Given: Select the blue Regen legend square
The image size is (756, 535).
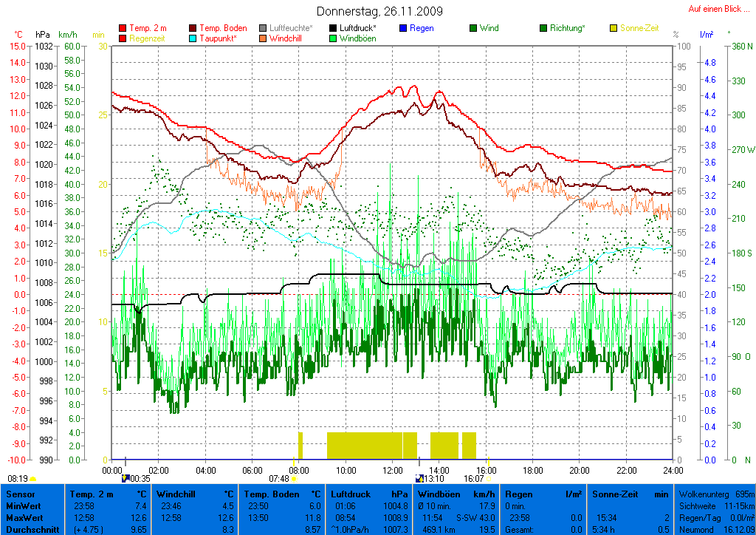Looking at the screenshot, I should (403, 28).
